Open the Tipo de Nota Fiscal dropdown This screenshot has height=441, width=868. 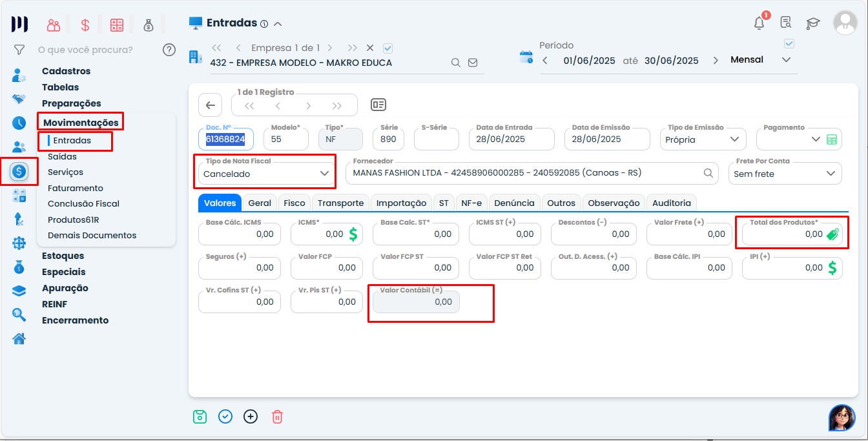[266, 174]
